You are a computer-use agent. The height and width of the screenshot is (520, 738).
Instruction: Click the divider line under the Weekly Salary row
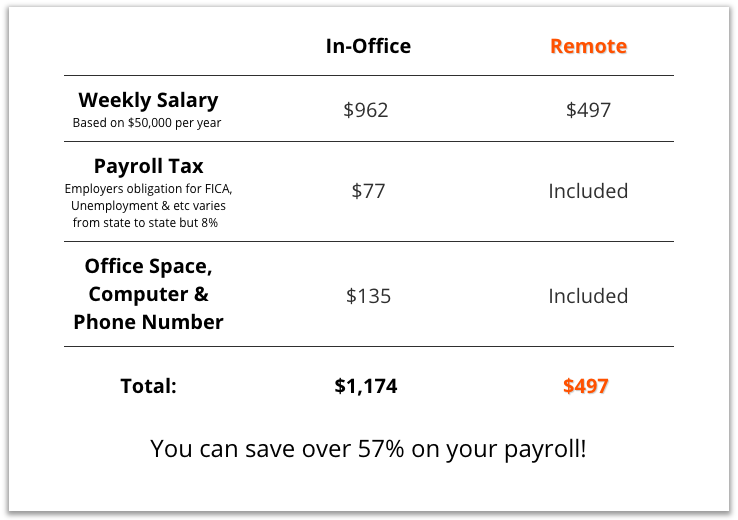(x=368, y=141)
